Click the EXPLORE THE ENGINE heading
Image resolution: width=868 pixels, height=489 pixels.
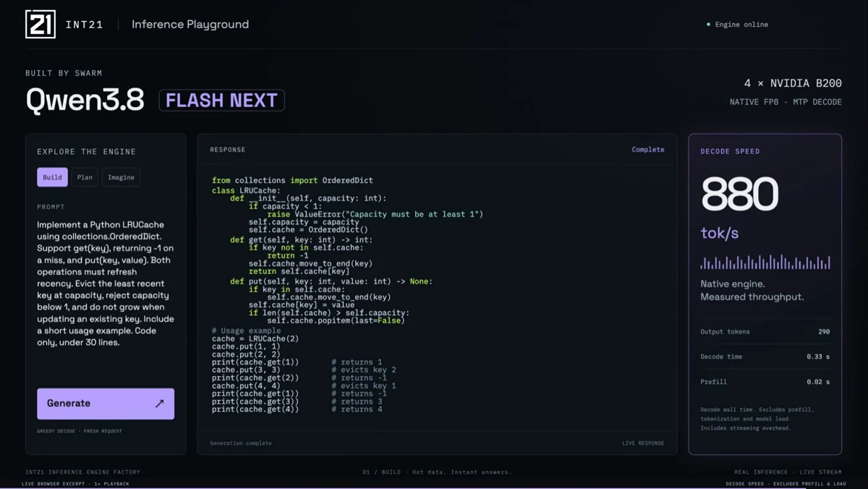[86, 152]
